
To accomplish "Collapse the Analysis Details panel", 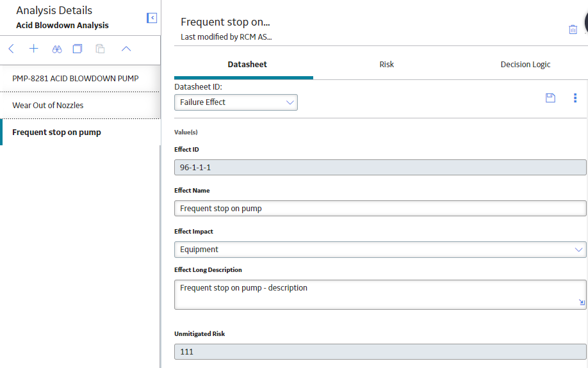I will (x=152, y=18).
